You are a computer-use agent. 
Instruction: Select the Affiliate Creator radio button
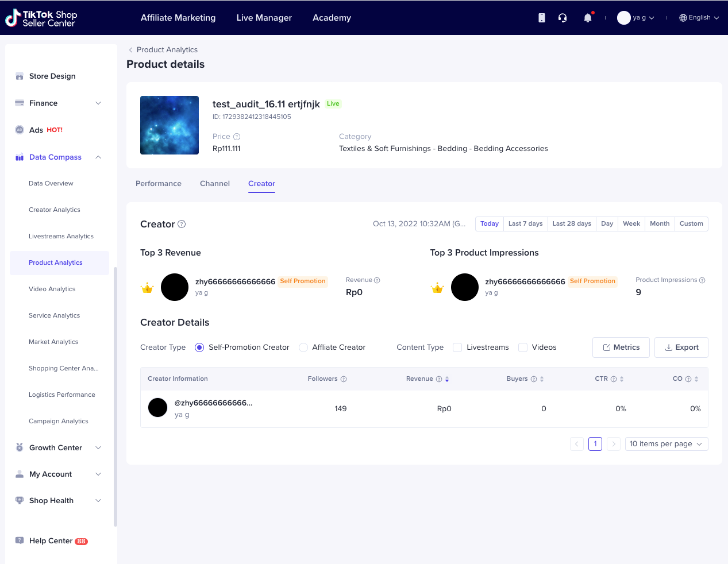pyautogui.click(x=303, y=347)
